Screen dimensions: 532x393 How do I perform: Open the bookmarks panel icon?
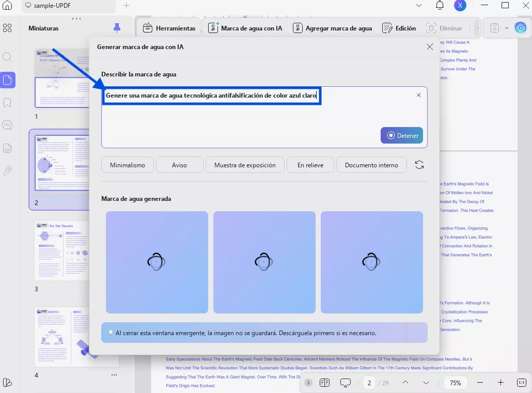(x=7, y=103)
